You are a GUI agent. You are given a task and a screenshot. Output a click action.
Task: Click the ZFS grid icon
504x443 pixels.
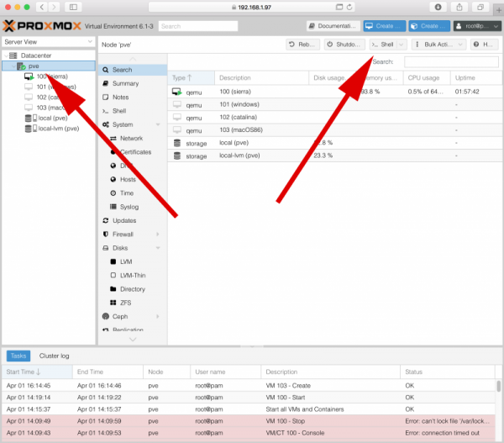coord(113,303)
